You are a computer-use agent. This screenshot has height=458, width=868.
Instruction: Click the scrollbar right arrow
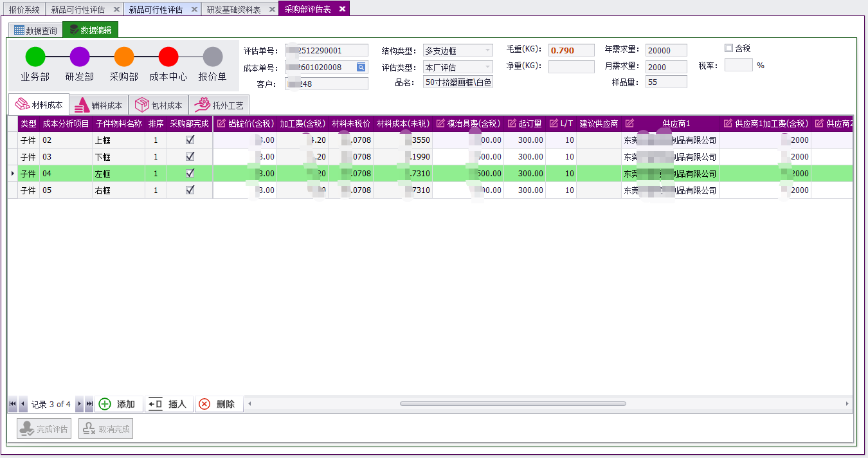pyautogui.click(x=847, y=404)
